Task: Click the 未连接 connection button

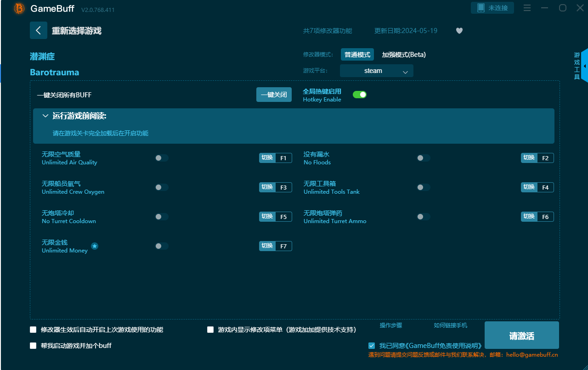Action: (x=492, y=8)
